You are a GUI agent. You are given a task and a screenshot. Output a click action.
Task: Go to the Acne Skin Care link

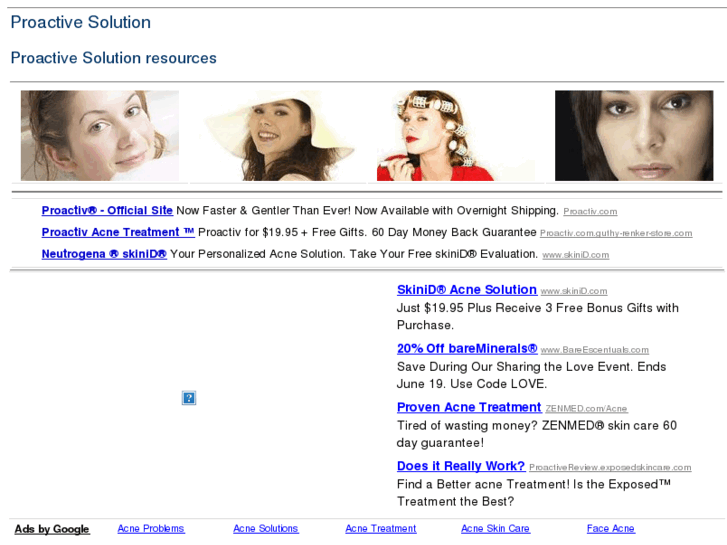click(x=495, y=529)
